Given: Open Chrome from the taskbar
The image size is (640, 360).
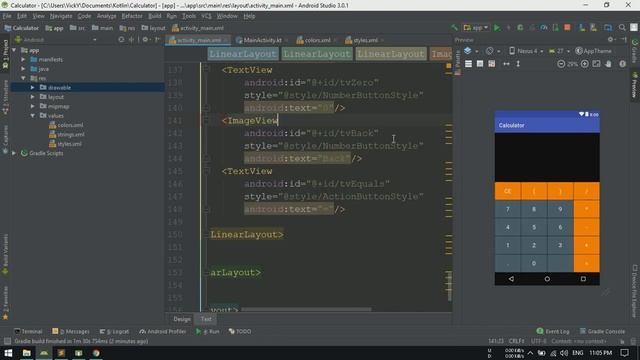Looking at the screenshot, I should (96, 353).
